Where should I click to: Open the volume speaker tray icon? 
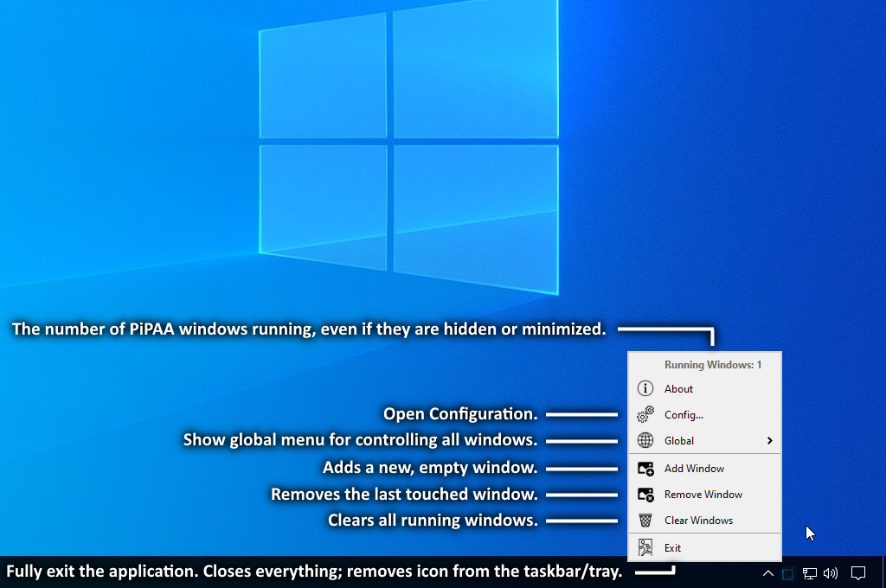[x=831, y=574]
